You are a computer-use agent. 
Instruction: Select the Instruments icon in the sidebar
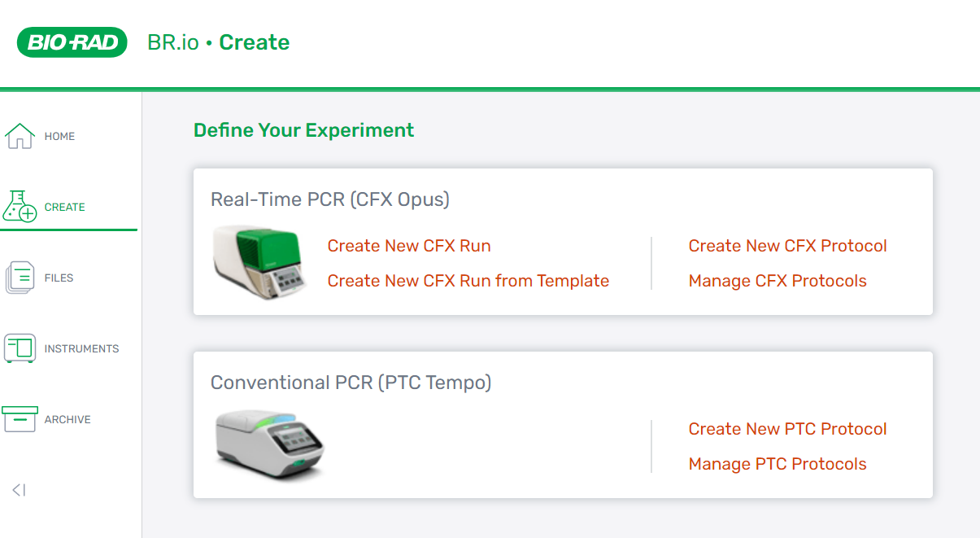click(x=18, y=348)
